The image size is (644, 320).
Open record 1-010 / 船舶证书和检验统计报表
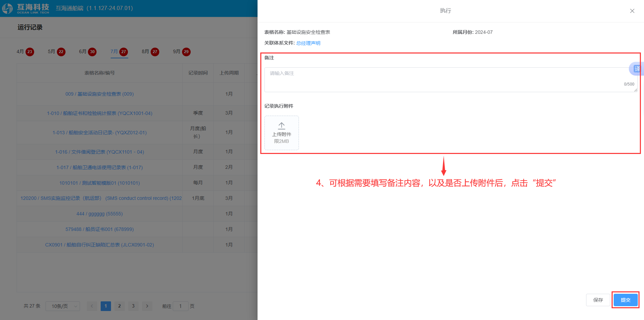100,113
